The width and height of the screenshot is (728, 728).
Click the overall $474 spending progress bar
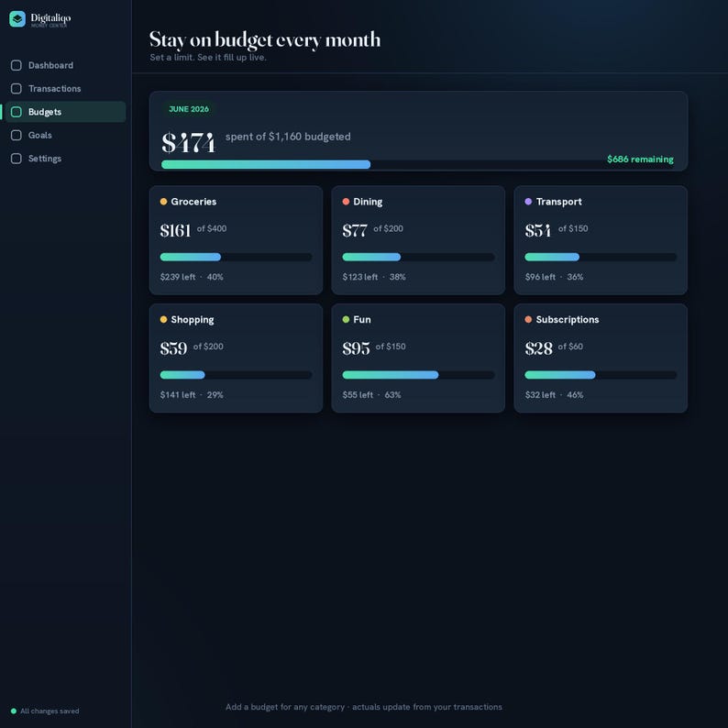[x=417, y=164]
